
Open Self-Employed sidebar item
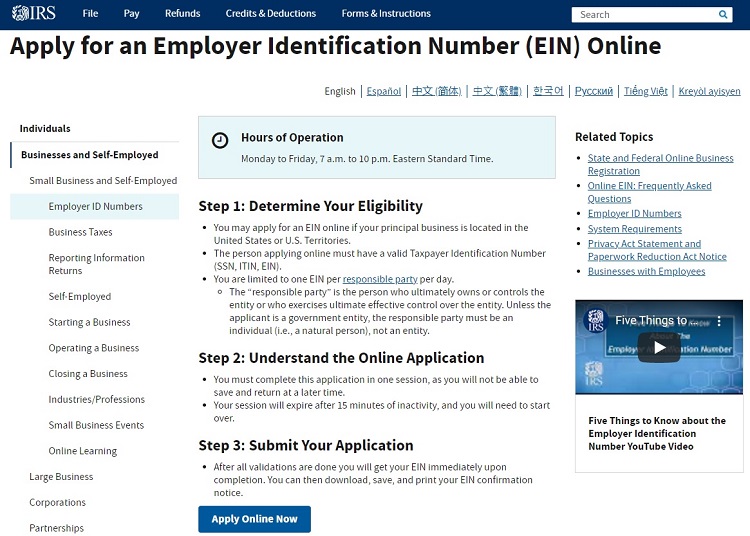pos(79,296)
